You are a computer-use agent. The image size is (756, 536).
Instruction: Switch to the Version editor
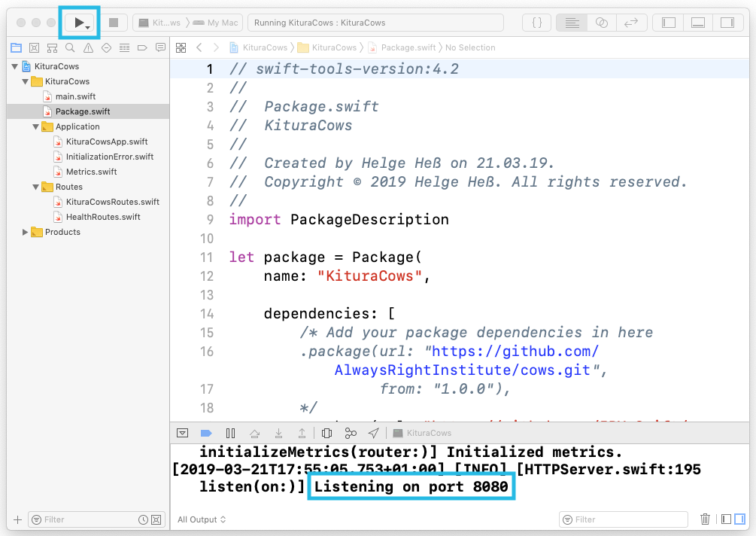630,22
